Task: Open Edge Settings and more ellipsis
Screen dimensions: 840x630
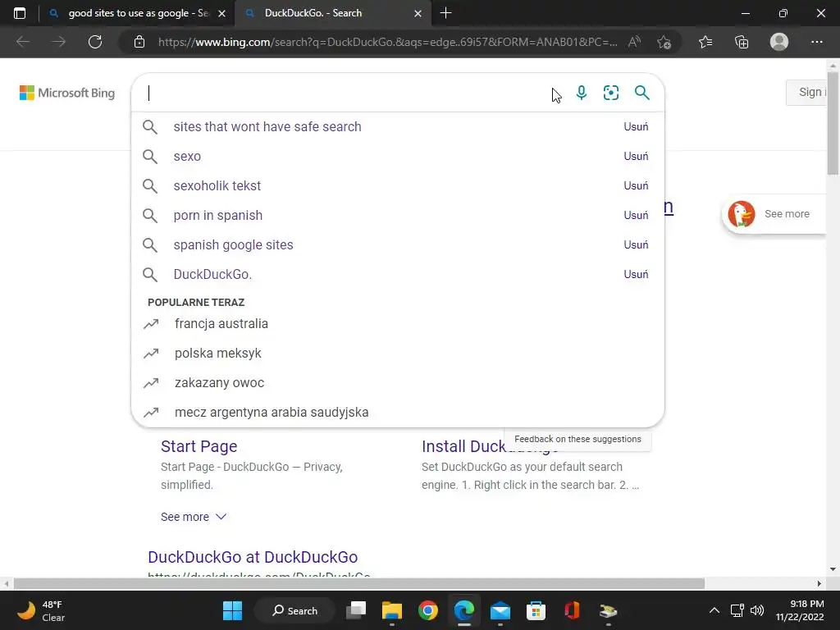Action: (816, 42)
